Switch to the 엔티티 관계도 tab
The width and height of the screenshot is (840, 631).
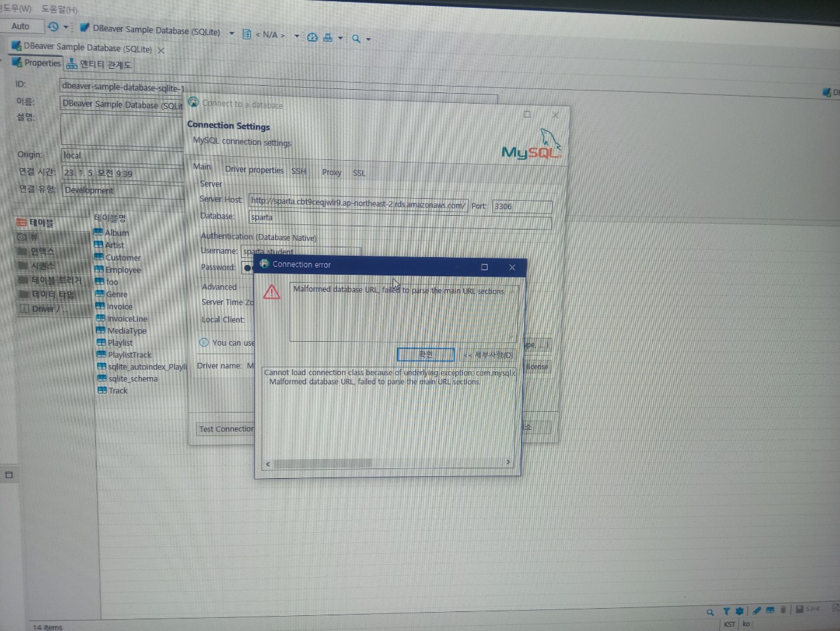click(99, 65)
